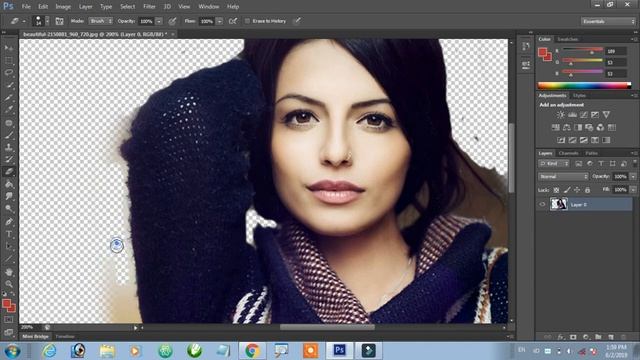This screenshot has width=640, height=360.
Task: Open the layer filter Kind dropdown
Action: (x=553, y=164)
